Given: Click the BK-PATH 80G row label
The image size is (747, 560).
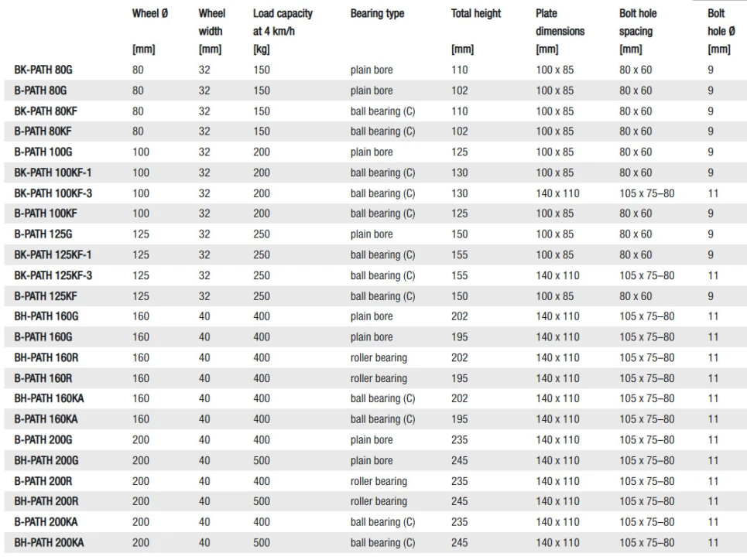Looking at the screenshot, I should point(43,70).
